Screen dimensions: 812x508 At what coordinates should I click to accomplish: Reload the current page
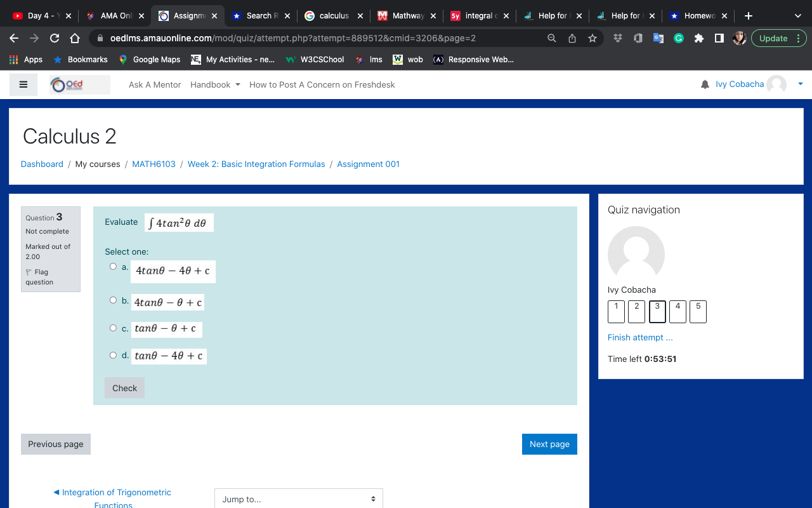(55, 38)
